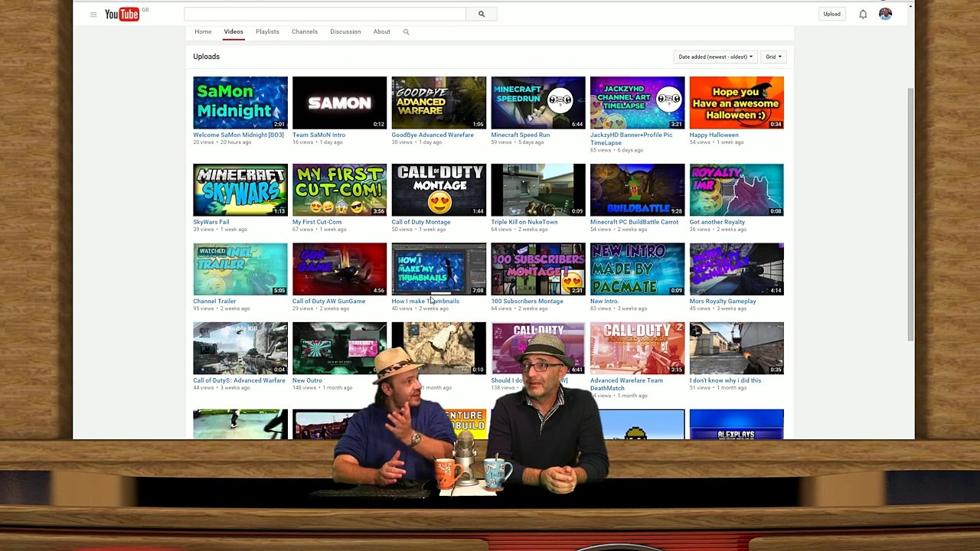The image size is (980, 551).
Task: Open the Team SaMoN Intro thumbnail
Action: coord(339,103)
